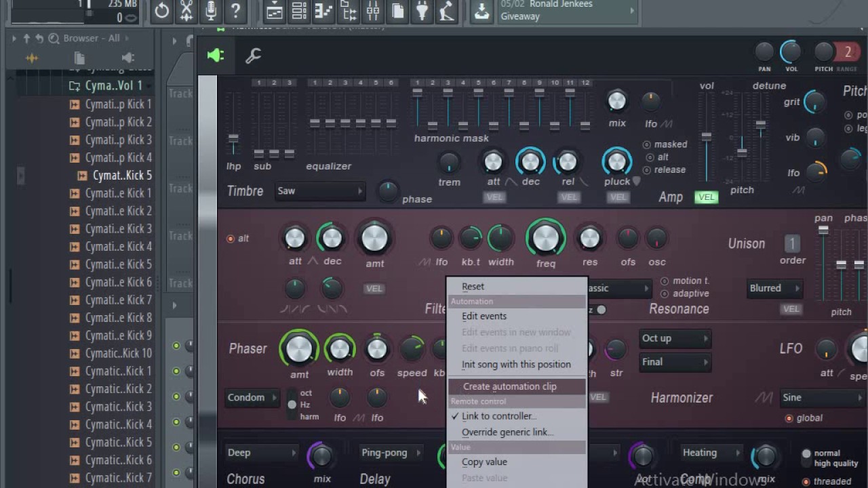Choose Reset in the context menu
The height and width of the screenshot is (488, 868).
pos(517,287)
